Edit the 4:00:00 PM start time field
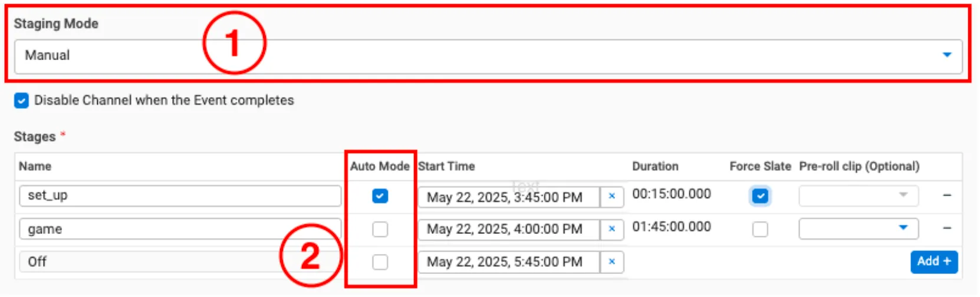This screenshot has height=297, width=980. (x=509, y=229)
